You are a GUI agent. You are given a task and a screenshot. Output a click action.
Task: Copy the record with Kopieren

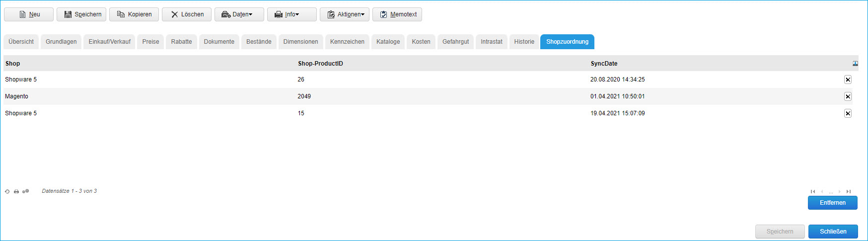[134, 14]
